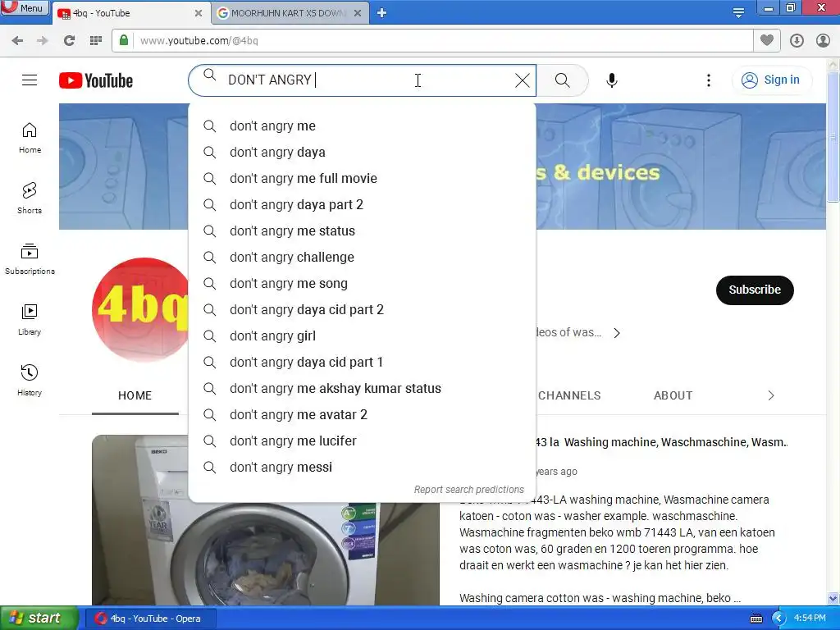Open the CHANNELS tab
Screen dimensions: 840x630
(x=569, y=396)
